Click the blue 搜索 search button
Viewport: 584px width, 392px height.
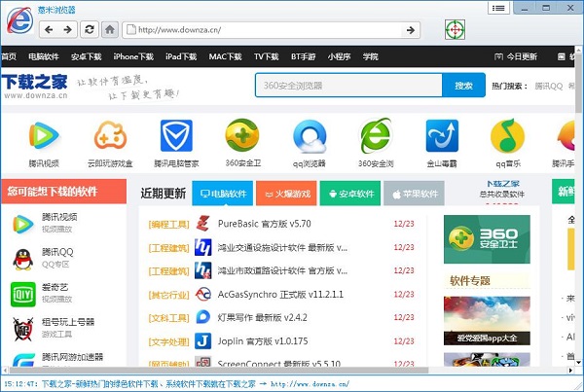[x=463, y=86]
